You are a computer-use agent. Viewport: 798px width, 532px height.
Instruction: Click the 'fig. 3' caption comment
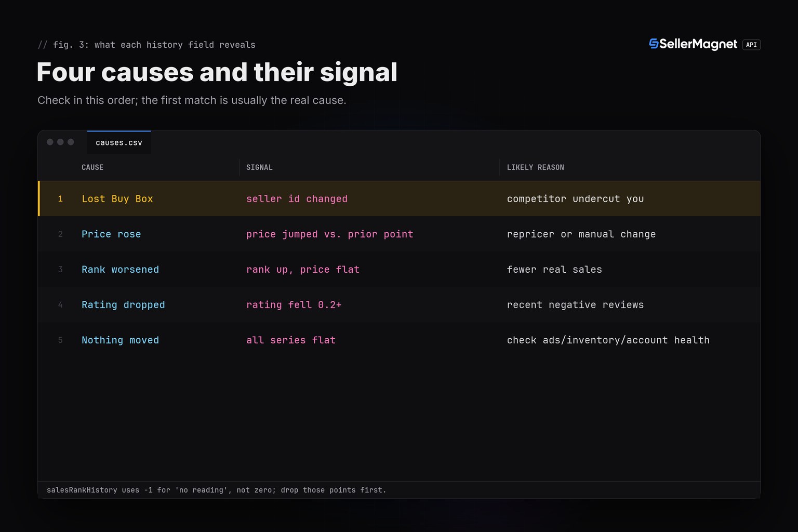tap(147, 45)
